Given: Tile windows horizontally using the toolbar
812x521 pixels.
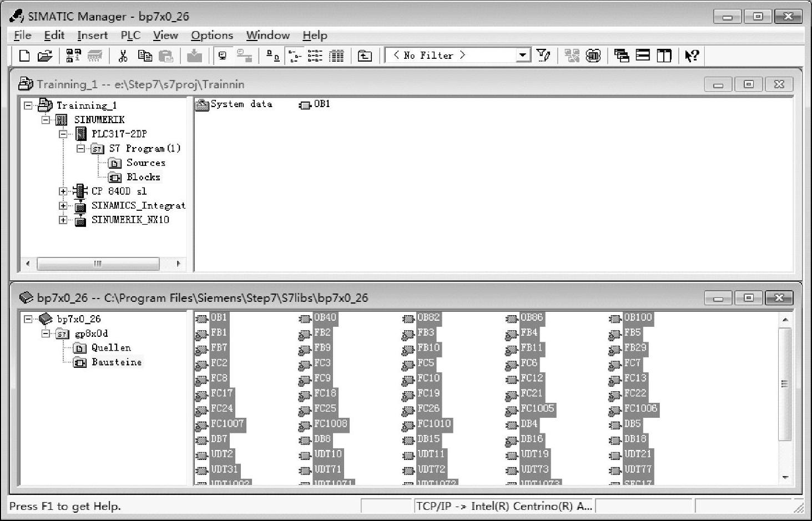Looking at the screenshot, I should pyautogui.click(x=643, y=55).
